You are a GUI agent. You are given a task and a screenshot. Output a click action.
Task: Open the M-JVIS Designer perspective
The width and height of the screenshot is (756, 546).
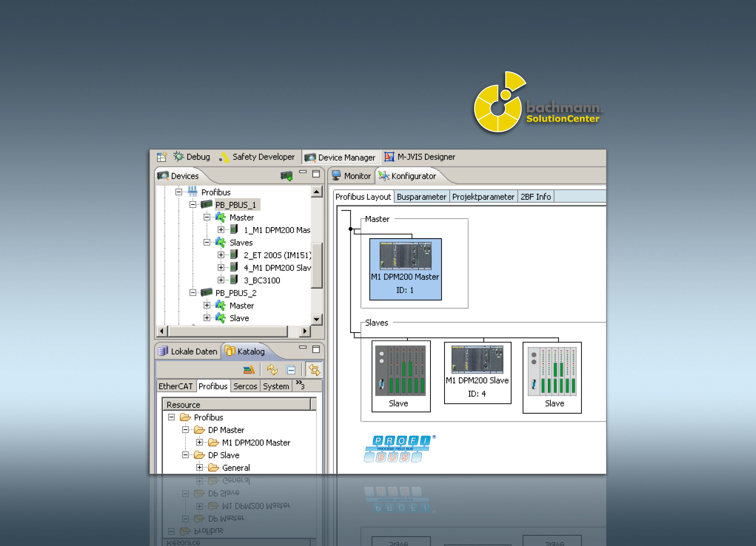[420, 157]
